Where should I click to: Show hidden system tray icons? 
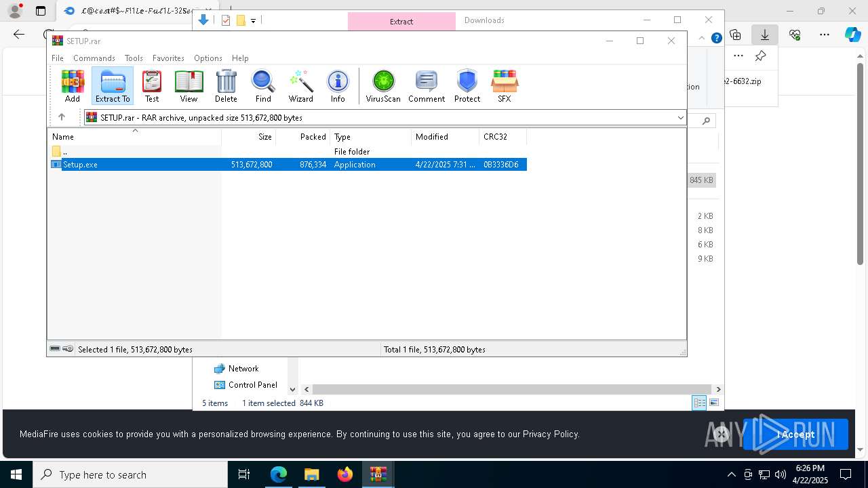tap(731, 474)
